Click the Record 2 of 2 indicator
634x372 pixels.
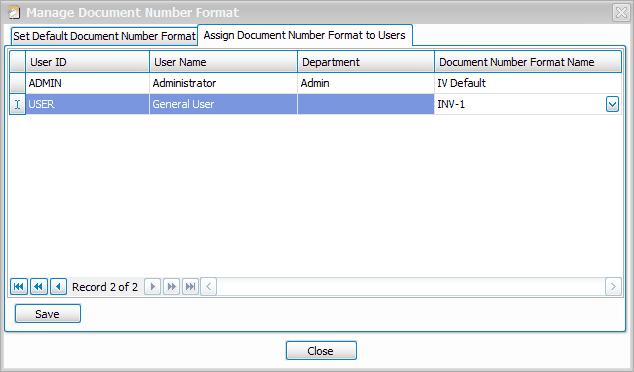(x=105, y=287)
